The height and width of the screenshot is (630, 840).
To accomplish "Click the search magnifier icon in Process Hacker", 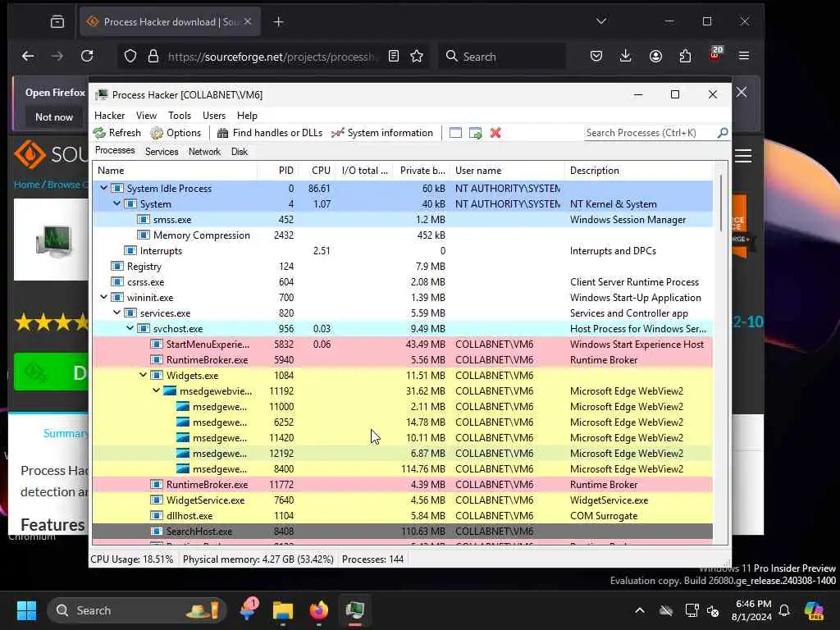I will pyautogui.click(x=722, y=132).
